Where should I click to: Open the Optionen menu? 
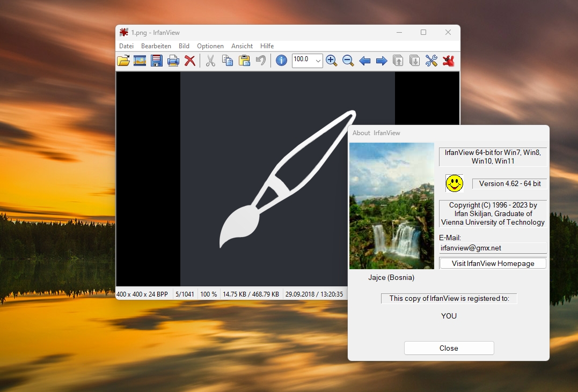210,46
